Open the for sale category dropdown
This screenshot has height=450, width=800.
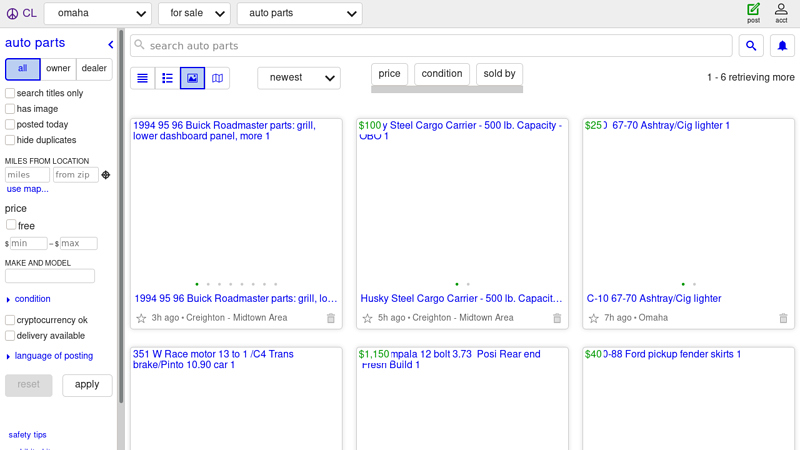pyautogui.click(x=194, y=13)
